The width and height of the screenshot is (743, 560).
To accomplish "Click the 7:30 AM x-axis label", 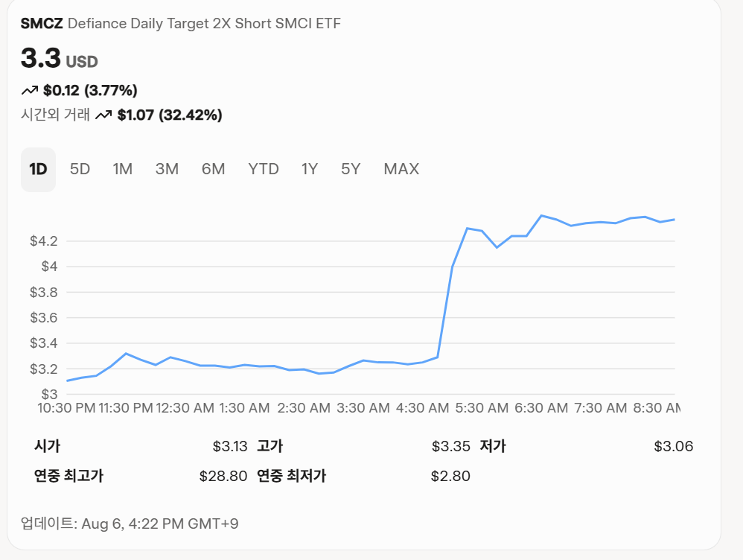I will pos(600,408).
